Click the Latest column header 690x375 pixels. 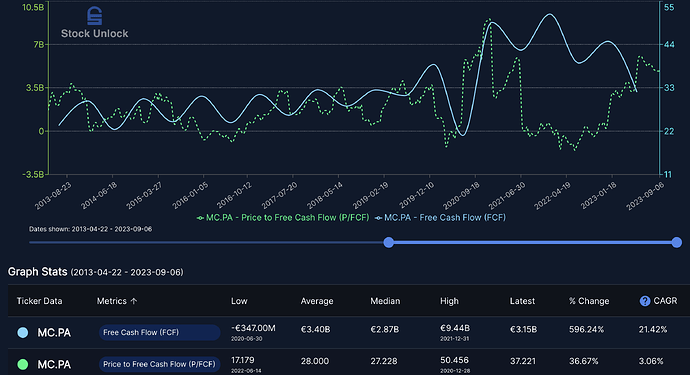click(522, 301)
